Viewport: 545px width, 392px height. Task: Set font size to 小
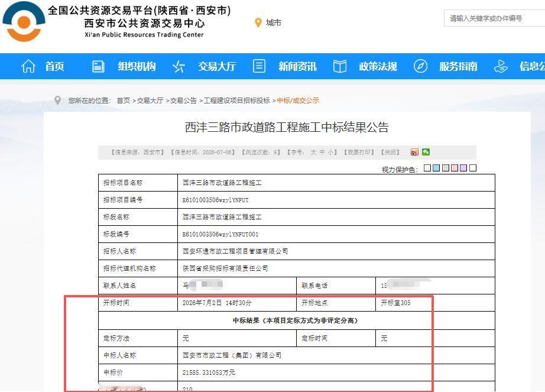(330, 152)
